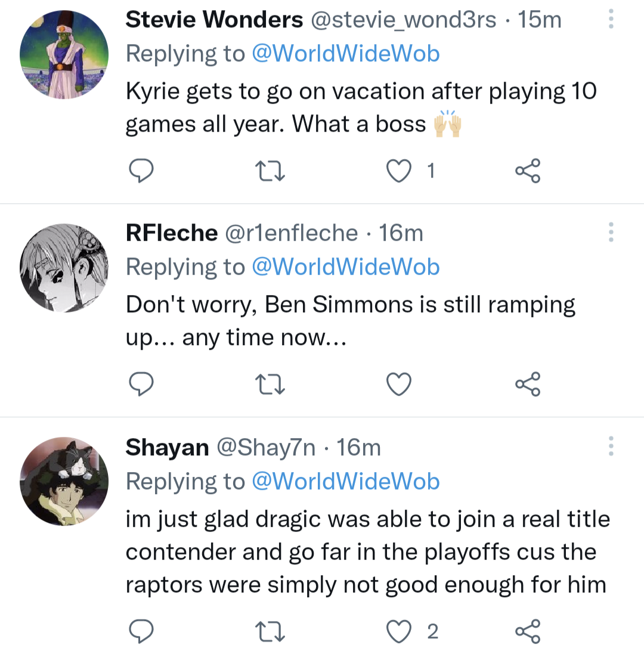Screen dimensions: 644x664
Task: Share Stevie Wonders' tweet
Action: coord(528,170)
